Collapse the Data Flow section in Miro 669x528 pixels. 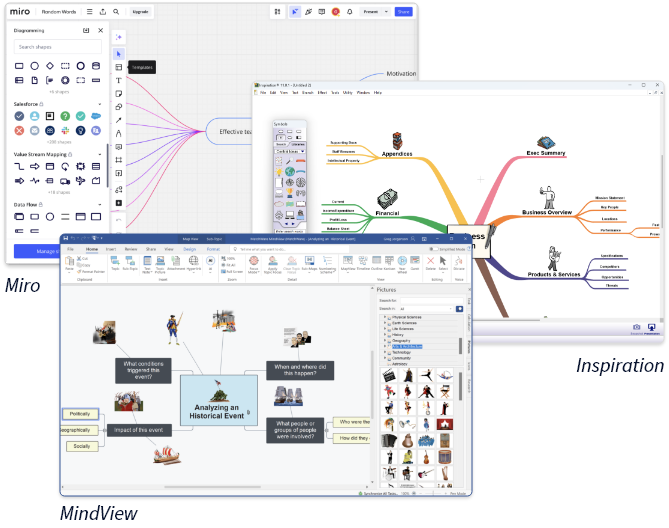pyautogui.click(x=100, y=205)
